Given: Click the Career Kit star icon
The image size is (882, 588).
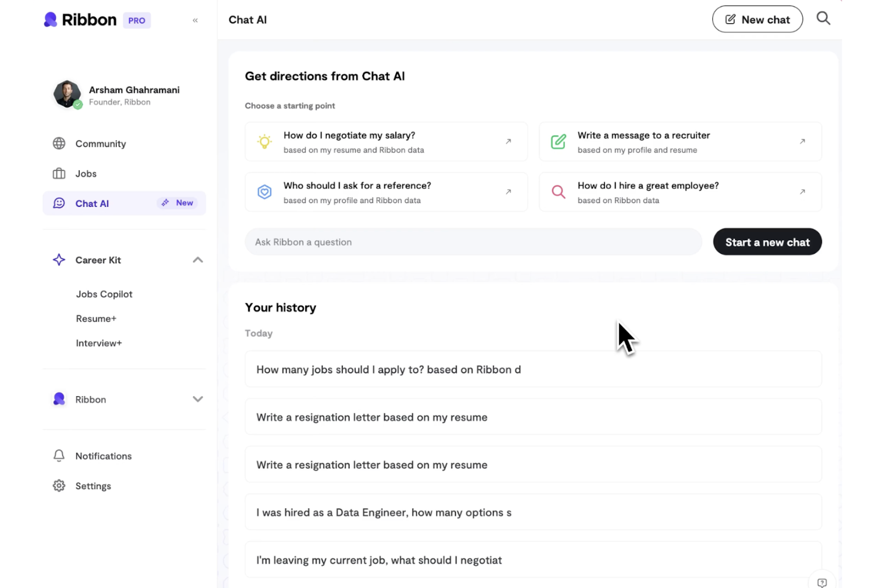Looking at the screenshot, I should (x=59, y=260).
